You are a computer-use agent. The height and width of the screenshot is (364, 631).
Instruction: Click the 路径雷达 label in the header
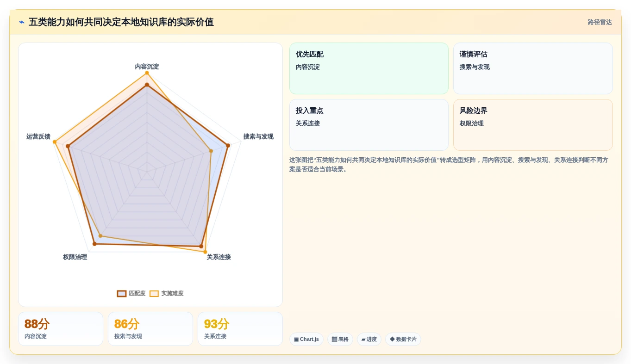point(600,22)
